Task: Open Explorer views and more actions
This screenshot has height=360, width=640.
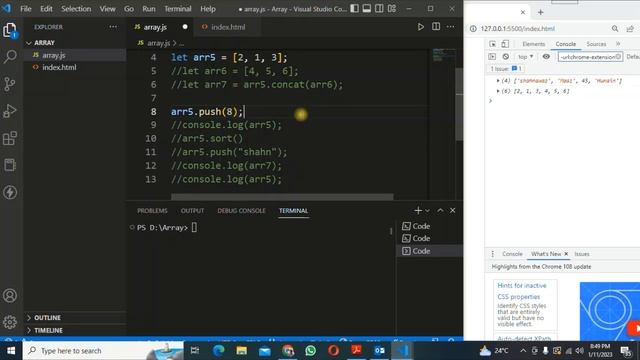Action: [x=113, y=27]
